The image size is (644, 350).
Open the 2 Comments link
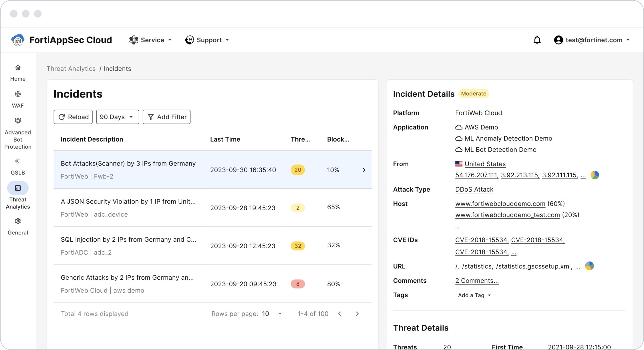pos(476,281)
